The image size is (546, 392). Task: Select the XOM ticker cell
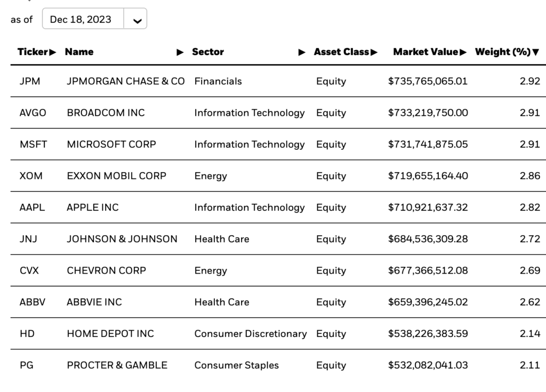coord(30,176)
